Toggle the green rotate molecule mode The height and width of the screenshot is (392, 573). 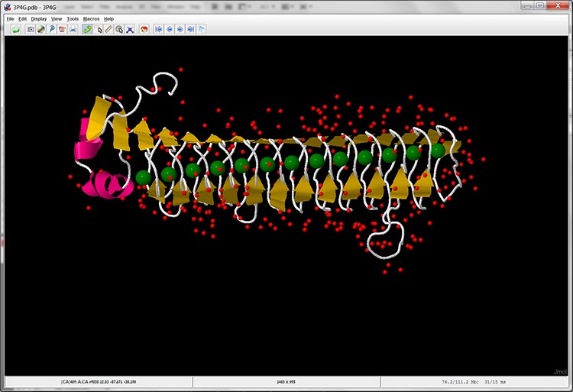(88, 29)
